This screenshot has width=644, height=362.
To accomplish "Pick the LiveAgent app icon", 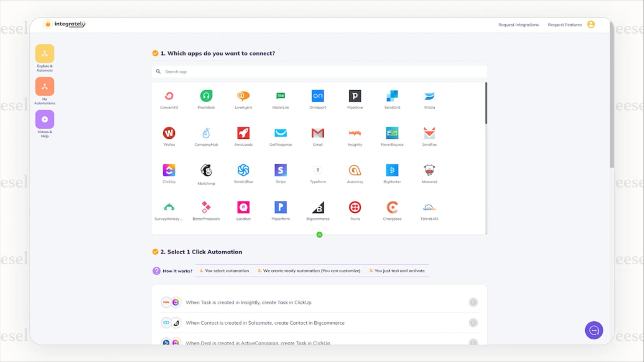I will (243, 96).
